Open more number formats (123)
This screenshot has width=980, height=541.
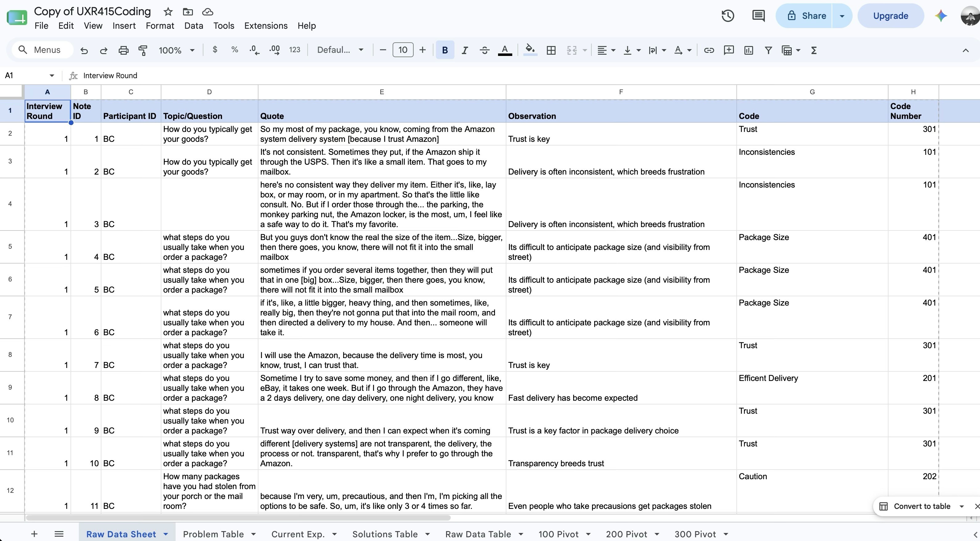[x=294, y=50]
